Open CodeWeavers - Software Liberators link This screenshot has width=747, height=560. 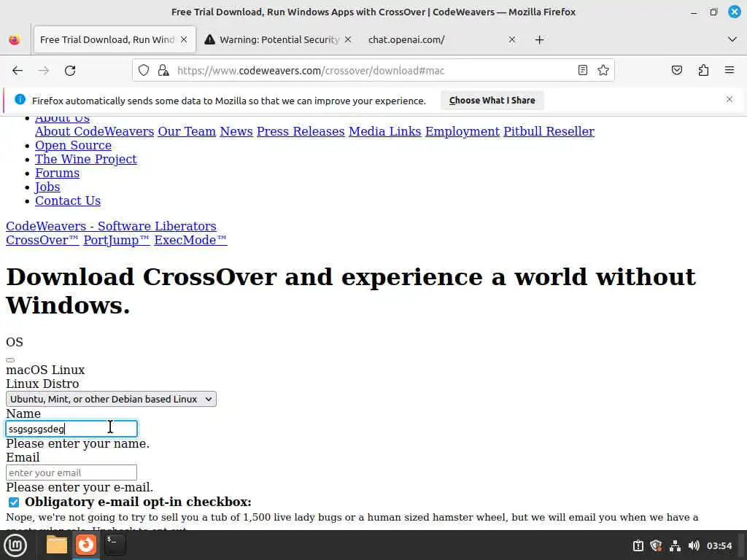tap(111, 226)
